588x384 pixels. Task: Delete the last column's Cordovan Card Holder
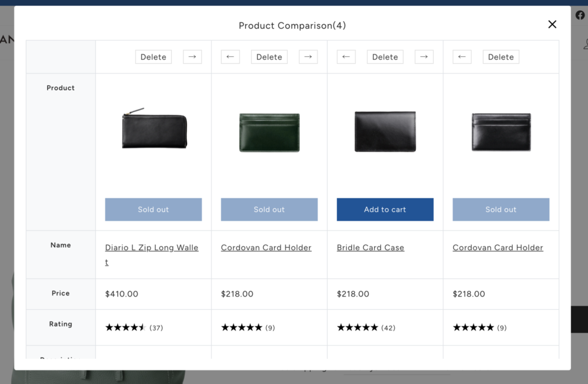click(501, 57)
